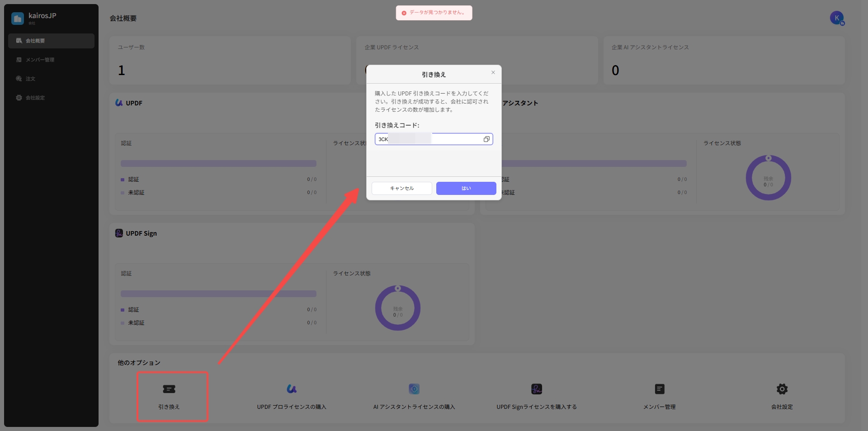Viewport: 868px width, 431px height.
Task: Click the 会社概要 page heading
Action: [123, 18]
